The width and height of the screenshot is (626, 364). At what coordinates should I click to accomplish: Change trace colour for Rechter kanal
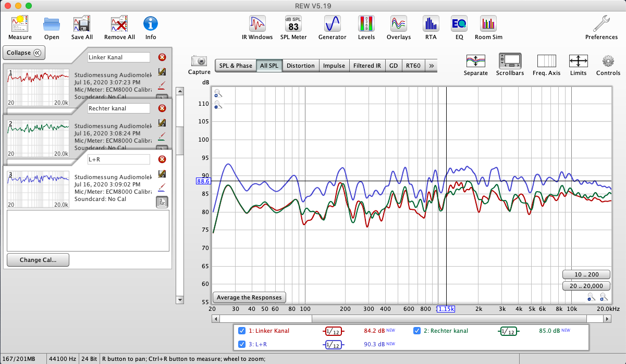[162, 135]
